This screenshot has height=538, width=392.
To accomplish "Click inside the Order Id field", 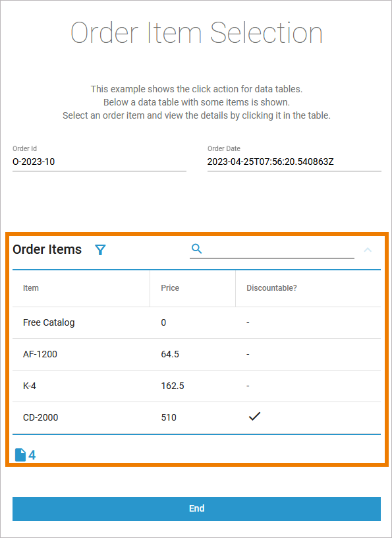I will (99, 162).
